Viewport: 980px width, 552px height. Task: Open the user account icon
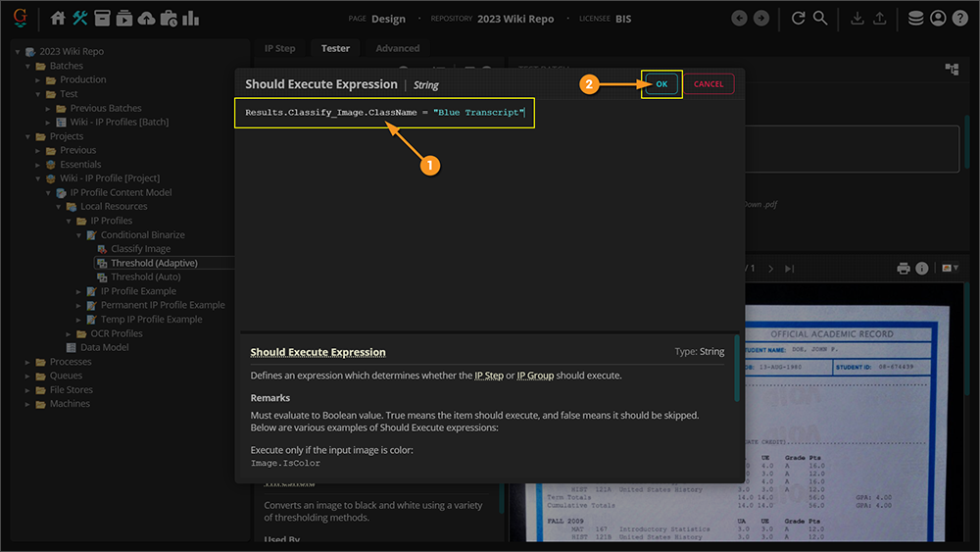938,18
